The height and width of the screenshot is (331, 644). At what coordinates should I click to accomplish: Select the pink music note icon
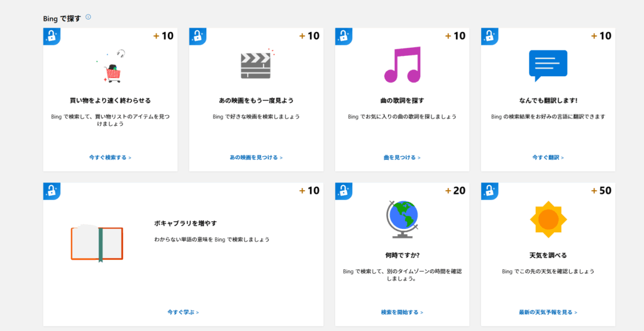[x=401, y=65]
